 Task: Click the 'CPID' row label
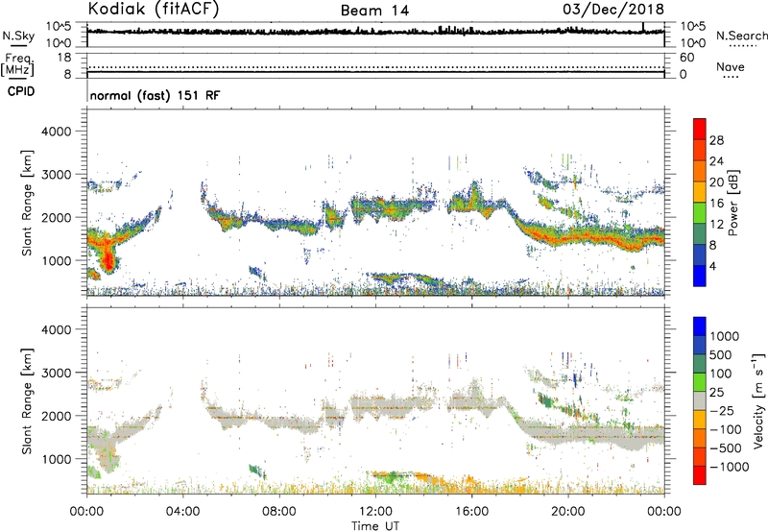[21, 91]
